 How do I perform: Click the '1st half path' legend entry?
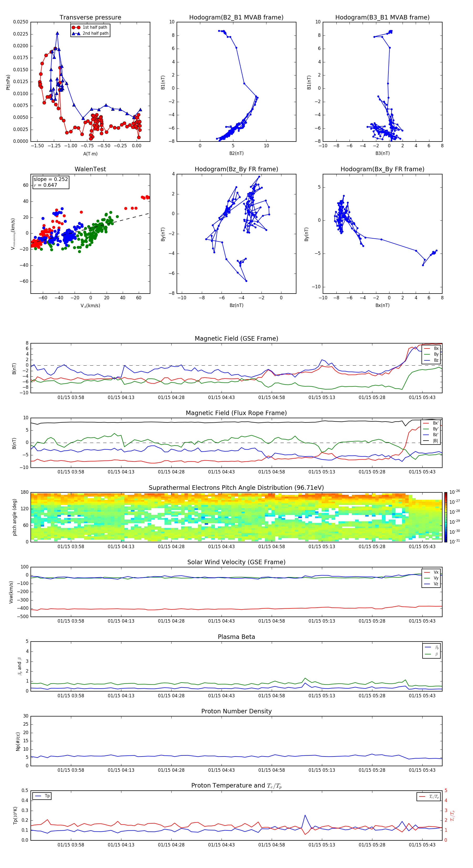[90, 27]
